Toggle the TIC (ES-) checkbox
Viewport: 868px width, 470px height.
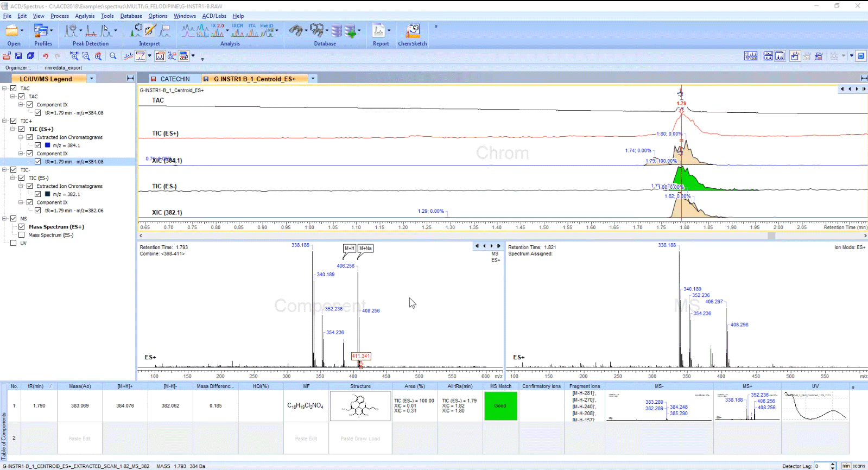(22, 178)
